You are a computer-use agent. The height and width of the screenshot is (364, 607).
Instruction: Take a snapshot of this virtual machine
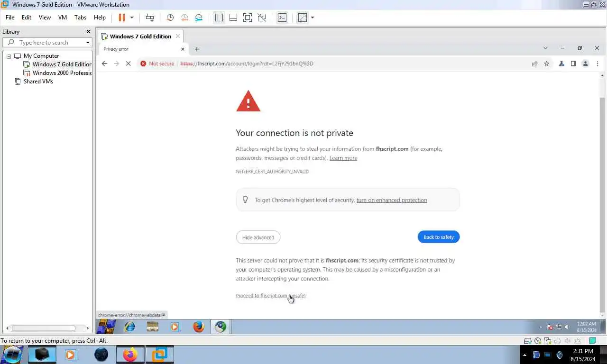(x=170, y=18)
